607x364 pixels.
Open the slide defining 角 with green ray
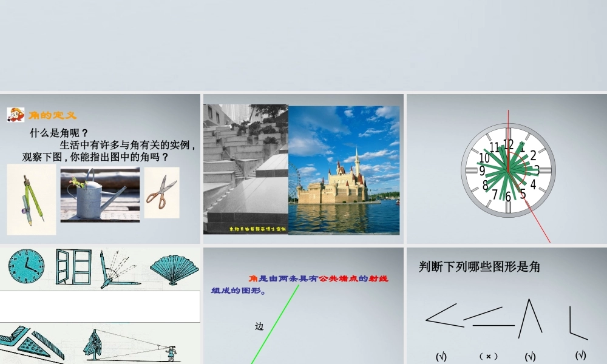(303, 306)
